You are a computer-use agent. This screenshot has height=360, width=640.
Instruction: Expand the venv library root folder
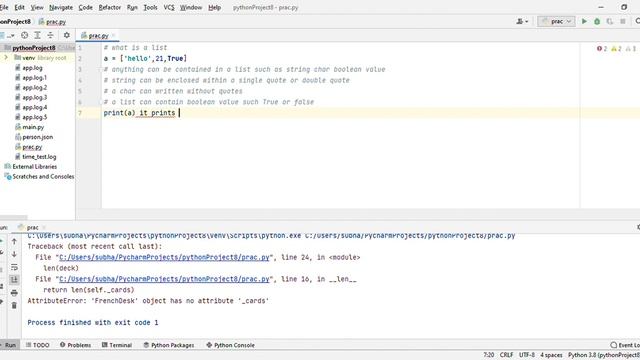point(6,58)
